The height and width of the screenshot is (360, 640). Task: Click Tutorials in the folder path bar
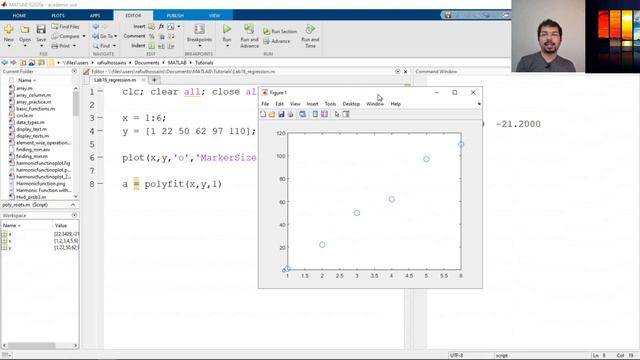[x=204, y=63]
